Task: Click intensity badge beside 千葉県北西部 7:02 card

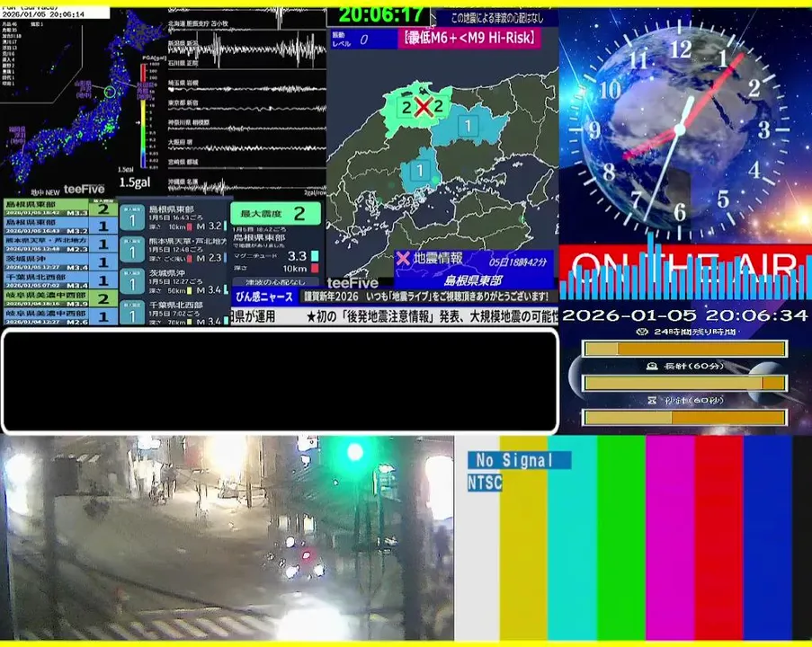Action: [132, 313]
